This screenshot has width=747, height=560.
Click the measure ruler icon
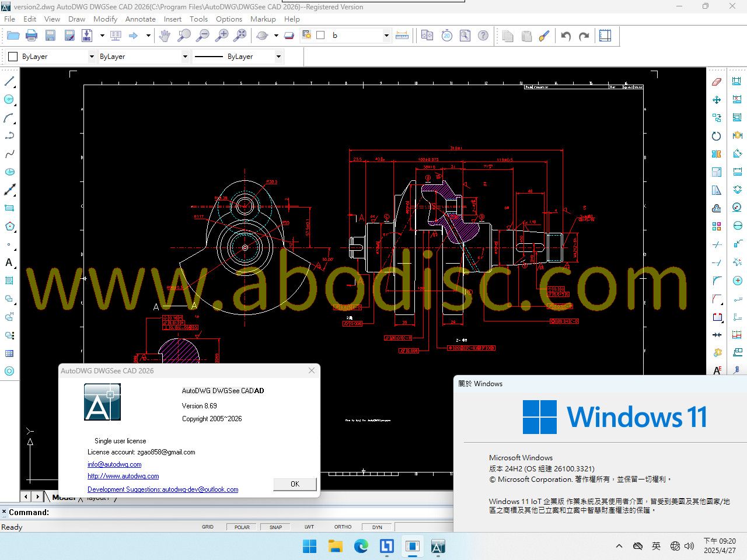click(402, 36)
